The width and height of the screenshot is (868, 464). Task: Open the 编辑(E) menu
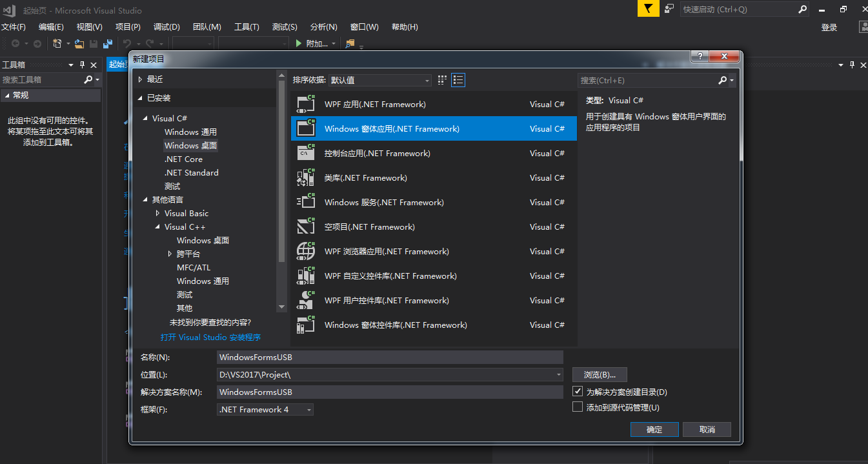click(51, 27)
